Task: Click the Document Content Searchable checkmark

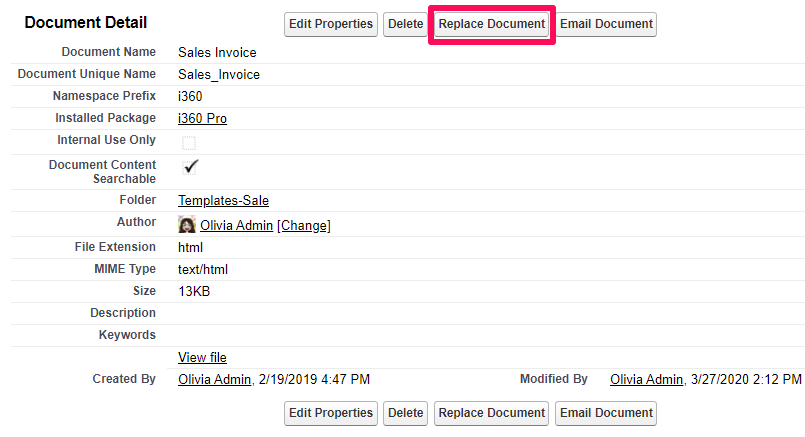Action: [x=190, y=167]
